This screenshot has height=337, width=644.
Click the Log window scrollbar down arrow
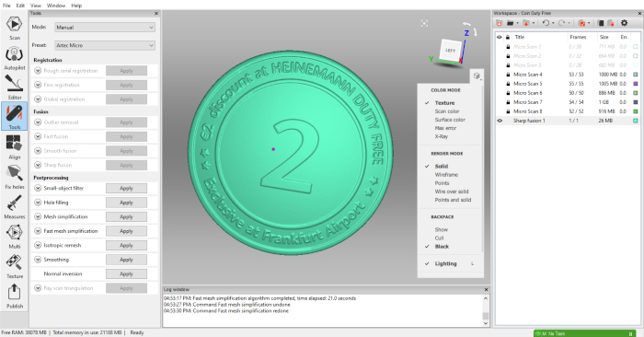point(486,323)
